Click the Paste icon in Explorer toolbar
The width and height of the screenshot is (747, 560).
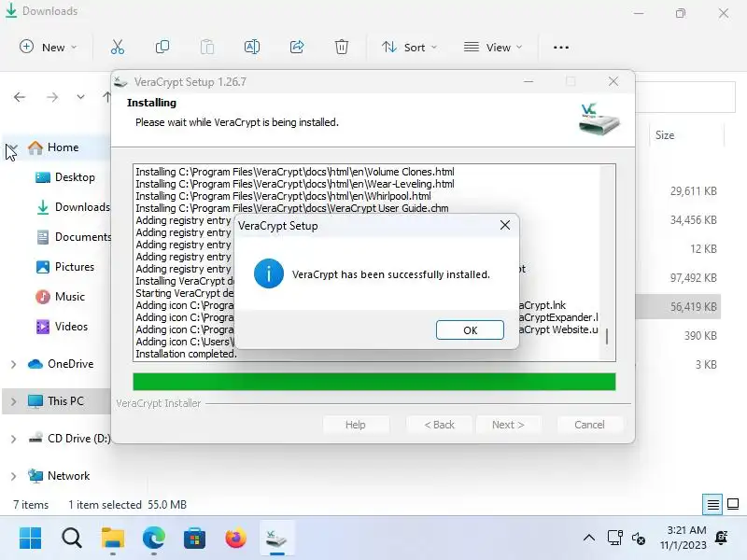click(x=207, y=48)
